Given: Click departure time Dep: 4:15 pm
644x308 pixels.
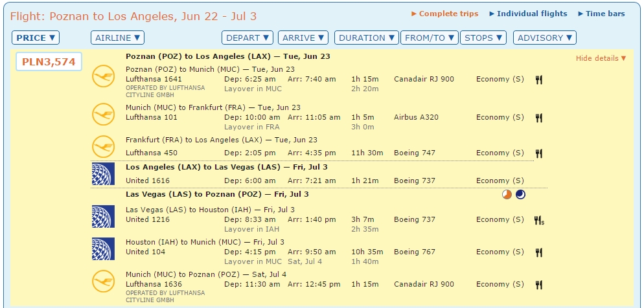Looking at the screenshot, I should pos(250,252).
